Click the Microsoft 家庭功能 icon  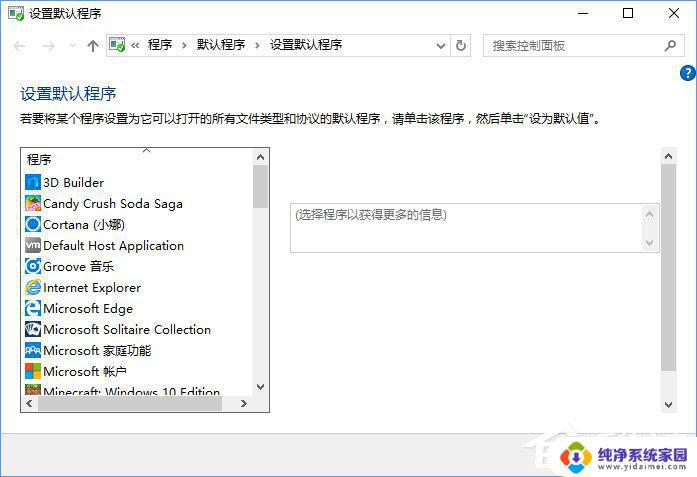coord(32,350)
